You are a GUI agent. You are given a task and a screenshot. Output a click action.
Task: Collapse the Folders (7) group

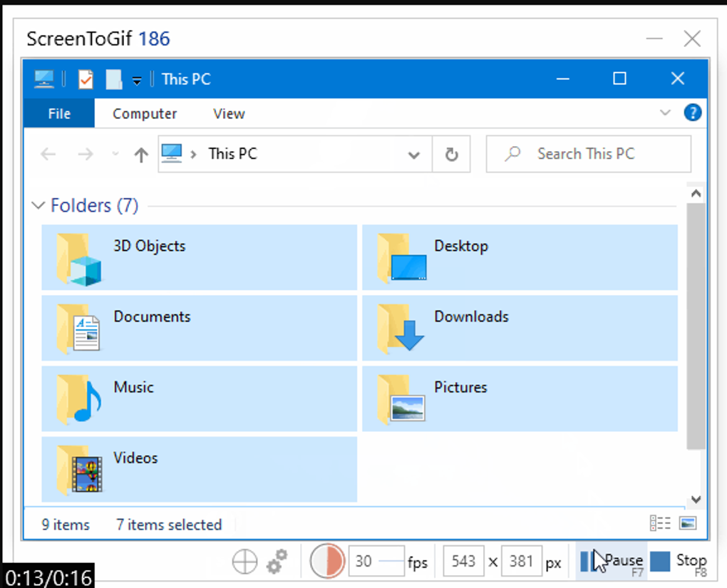click(38, 205)
